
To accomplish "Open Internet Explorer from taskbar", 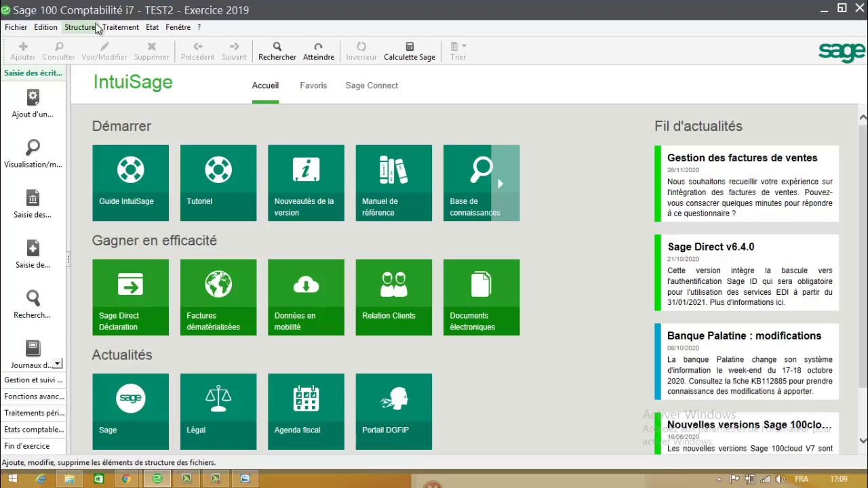I will [x=41, y=479].
